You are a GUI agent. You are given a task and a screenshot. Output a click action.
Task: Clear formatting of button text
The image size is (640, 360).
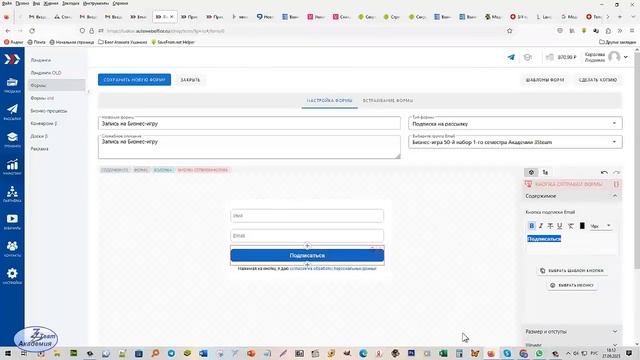tap(571, 226)
